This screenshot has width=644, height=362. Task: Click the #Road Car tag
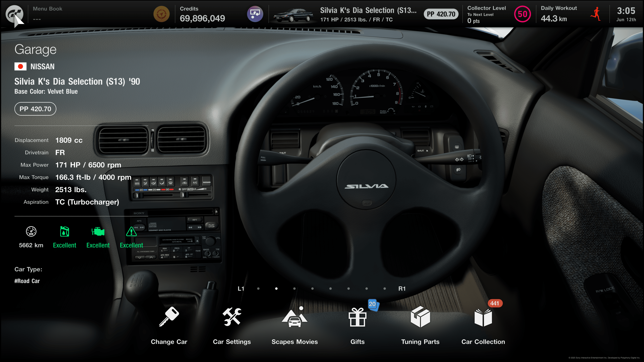[27, 281]
